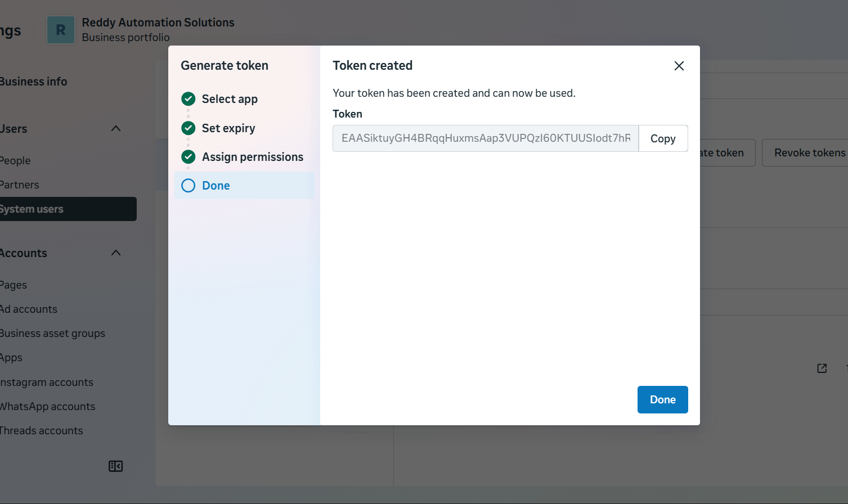Click the Generate token title text
This screenshot has width=848, height=504.
pos(225,65)
